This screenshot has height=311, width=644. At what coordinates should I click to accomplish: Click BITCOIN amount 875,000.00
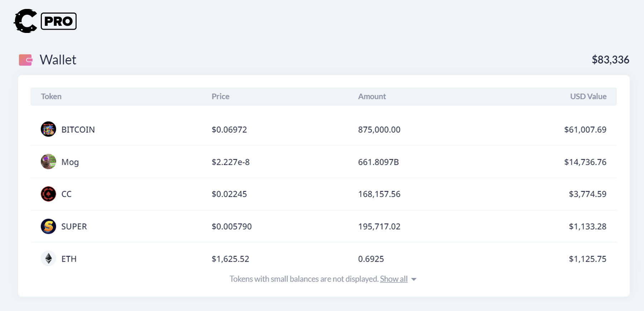click(379, 130)
